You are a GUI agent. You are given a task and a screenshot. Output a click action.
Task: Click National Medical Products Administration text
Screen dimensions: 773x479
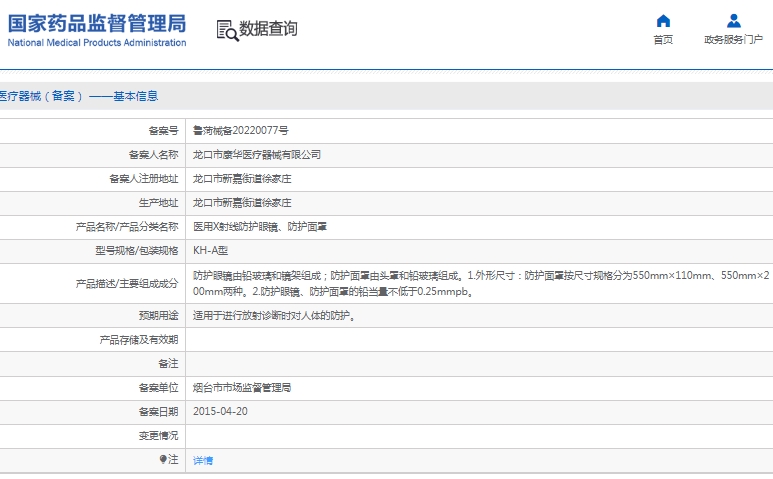[97, 43]
